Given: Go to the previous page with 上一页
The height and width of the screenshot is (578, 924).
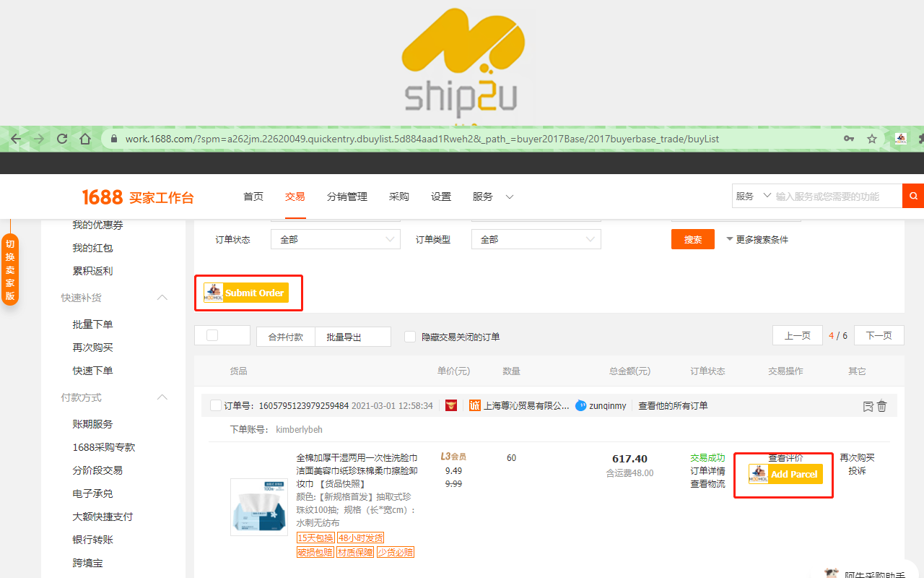Looking at the screenshot, I should click(798, 335).
